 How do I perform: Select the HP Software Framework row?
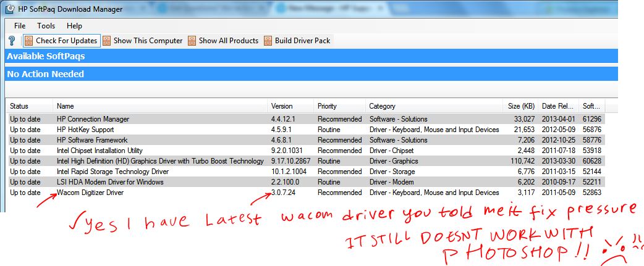[305, 140]
